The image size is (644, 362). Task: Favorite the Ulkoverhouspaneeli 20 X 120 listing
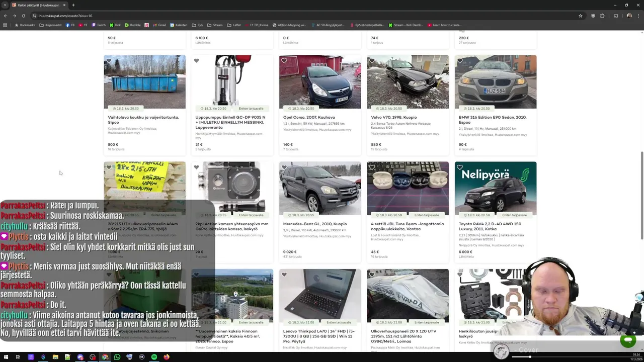(372, 275)
